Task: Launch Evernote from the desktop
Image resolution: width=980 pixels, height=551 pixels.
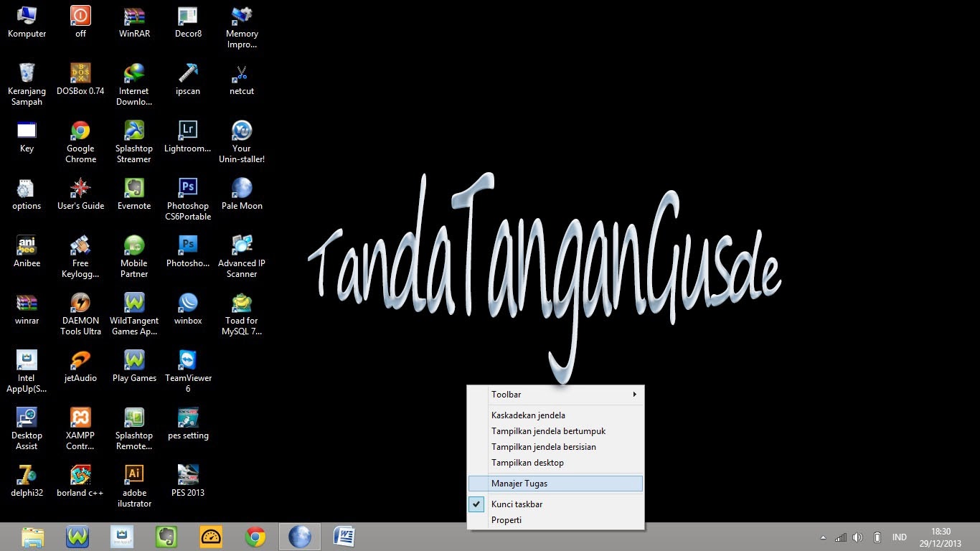Action: (x=133, y=188)
